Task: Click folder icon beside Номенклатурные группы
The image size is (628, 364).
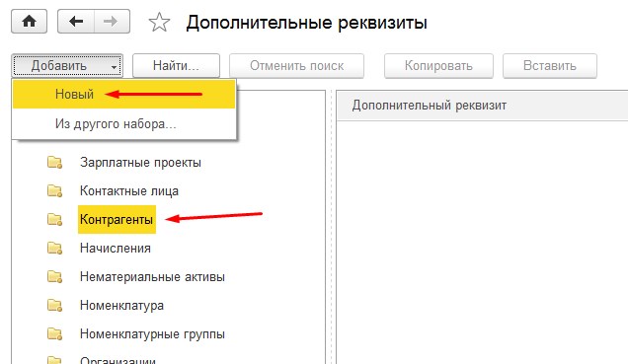Action: click(55, 334)
